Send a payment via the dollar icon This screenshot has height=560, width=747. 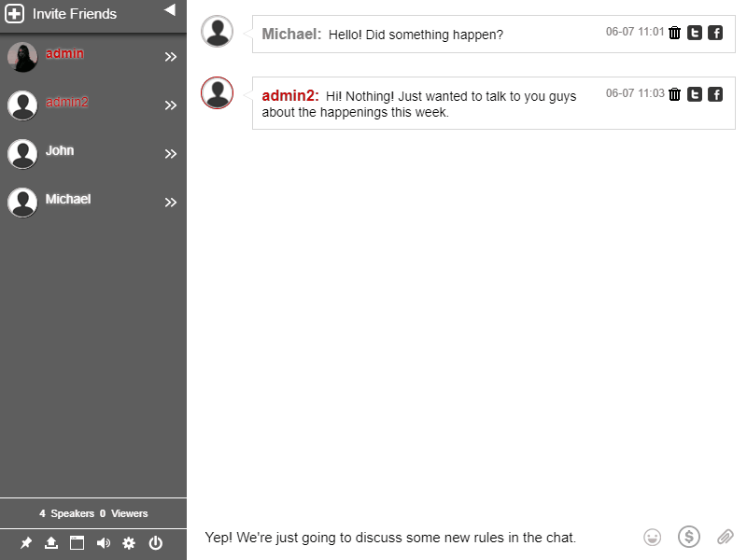click(688, 537)
